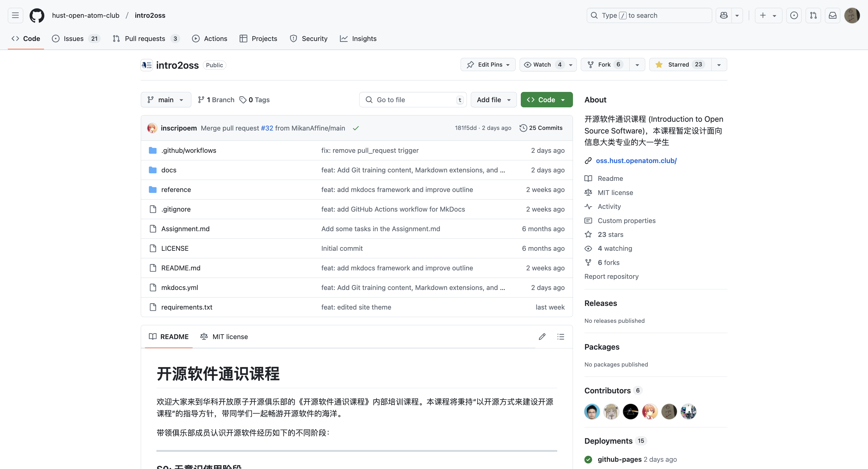Switch to the Projects tab
The width and height of the screenshot is (868, 469).
[x=259, y=38]
